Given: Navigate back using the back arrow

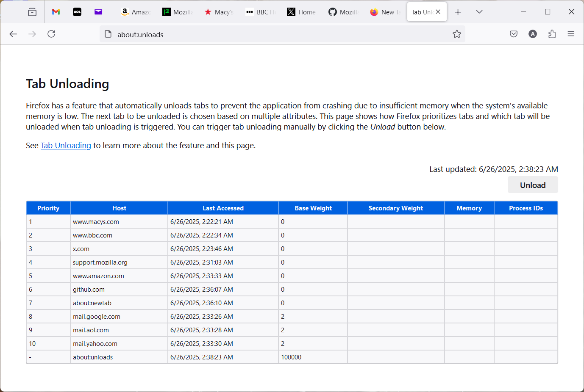Looking at the screenshot, I should click(x=13, y=34).
